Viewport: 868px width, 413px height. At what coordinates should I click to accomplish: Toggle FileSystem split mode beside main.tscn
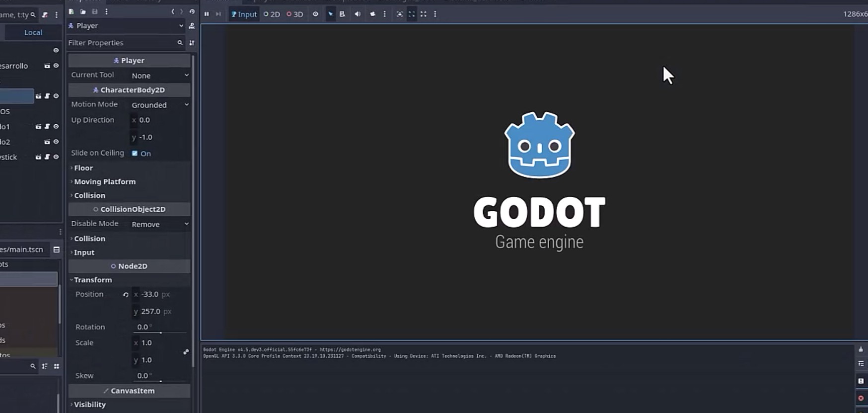pyautogui.click(x=57, y=249)
